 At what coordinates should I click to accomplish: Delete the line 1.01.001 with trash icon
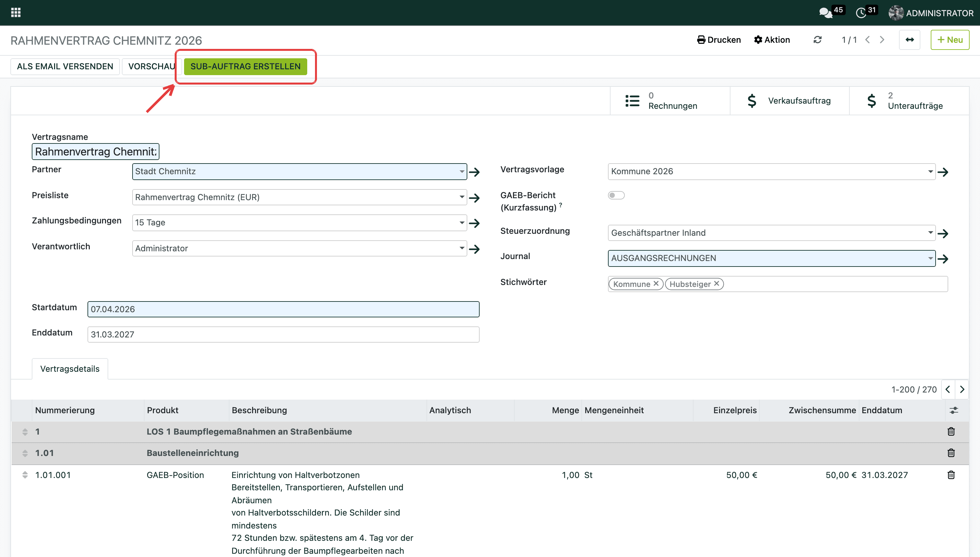[x=951, y=475]
